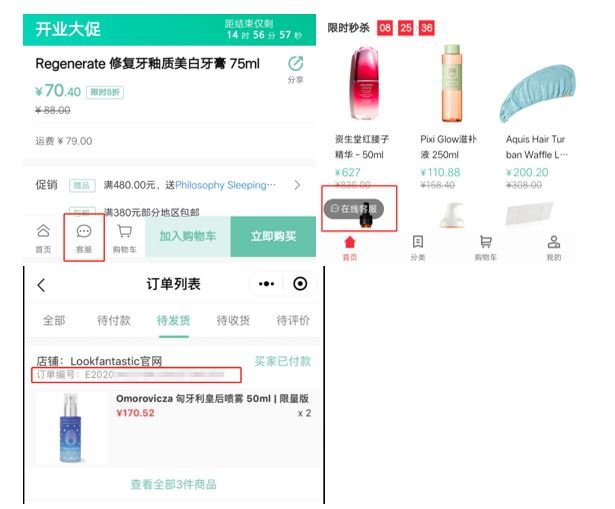Click the Lookfantastic官网 store name
The width and height of the screenshot is (615, 509).
point(116,361)
